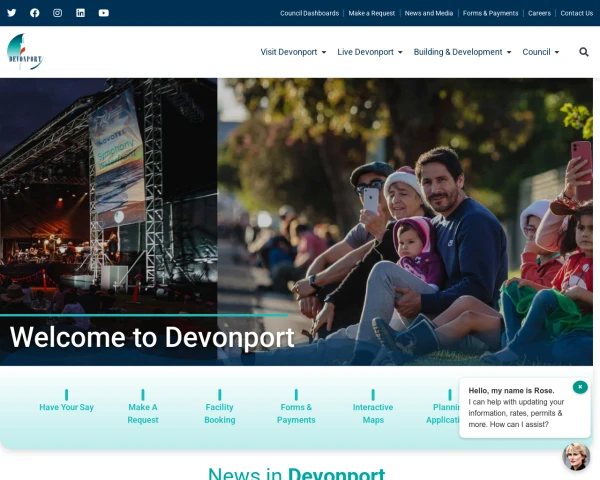Viewport: 600px width, 480px height.
Task: Go to News and Media
Action: 429,13
